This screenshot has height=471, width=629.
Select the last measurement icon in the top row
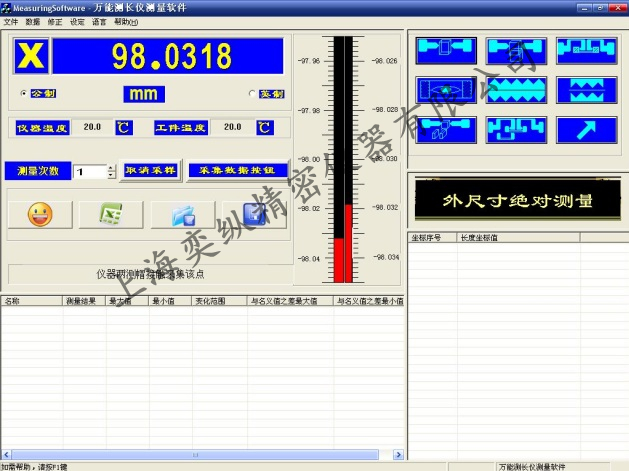586,50
